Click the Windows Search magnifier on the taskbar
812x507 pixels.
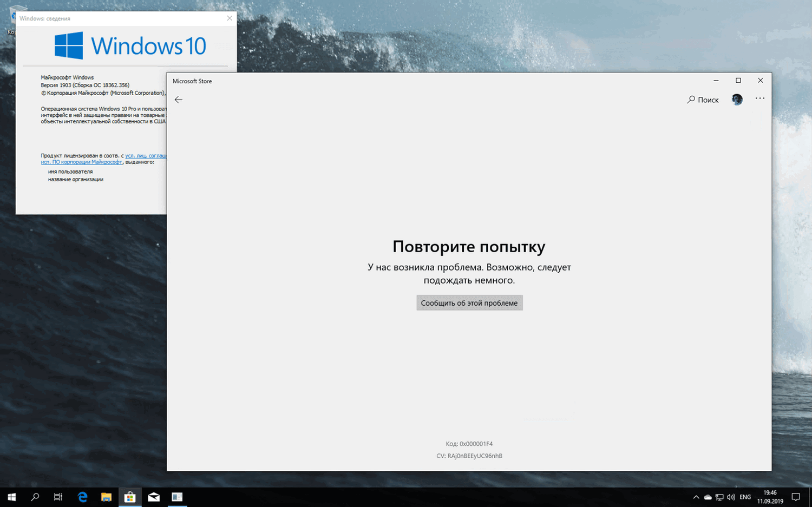tap(35, 497)
